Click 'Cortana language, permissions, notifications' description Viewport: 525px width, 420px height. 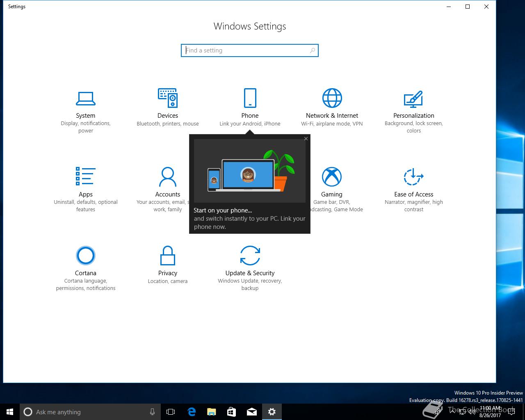click(86, 285)
